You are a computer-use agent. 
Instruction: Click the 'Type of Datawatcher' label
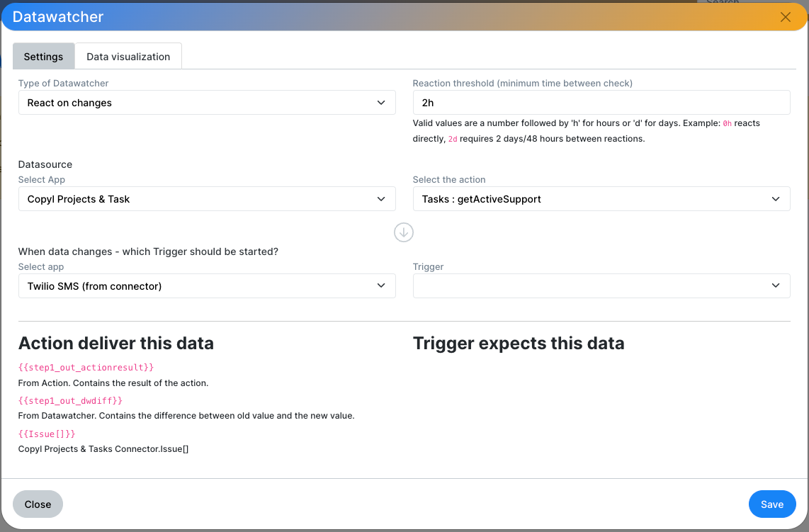tap(64, 83)
